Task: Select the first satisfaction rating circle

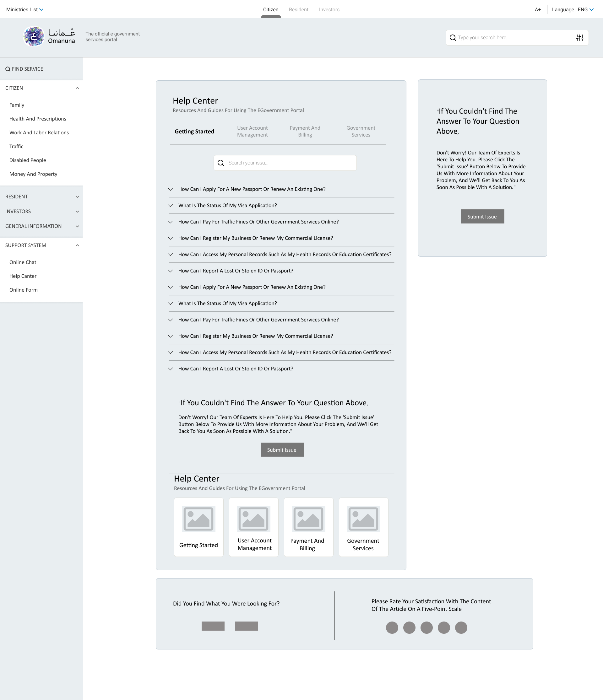Action: tap(392, 627)
